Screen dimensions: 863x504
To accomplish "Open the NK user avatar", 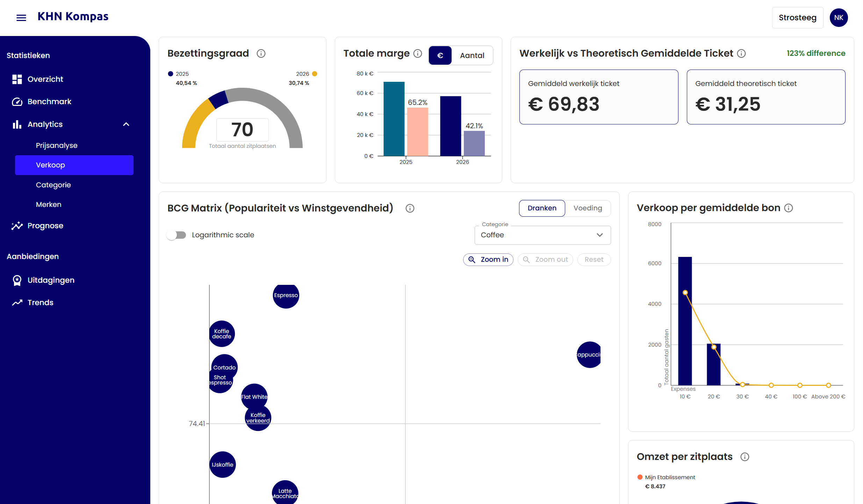I will (x=839, y=17).
